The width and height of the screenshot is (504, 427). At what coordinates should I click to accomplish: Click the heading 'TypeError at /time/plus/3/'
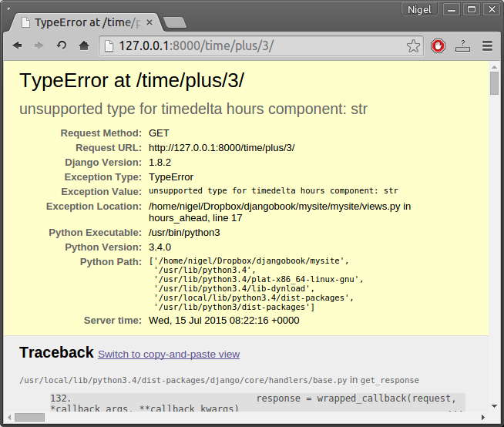132,80
